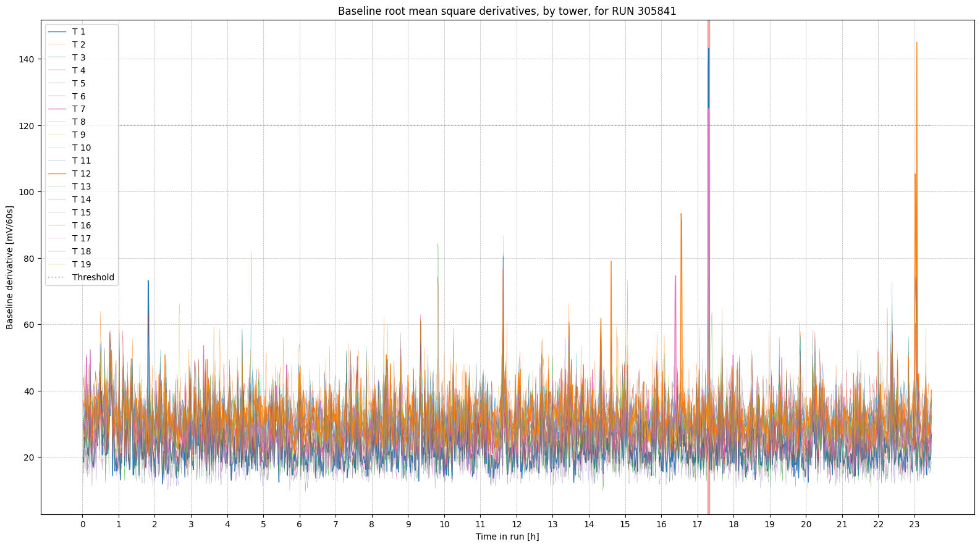The image size is (980, 547).
Task: Click the T 19 legend label
Action: tap(82, 264)
